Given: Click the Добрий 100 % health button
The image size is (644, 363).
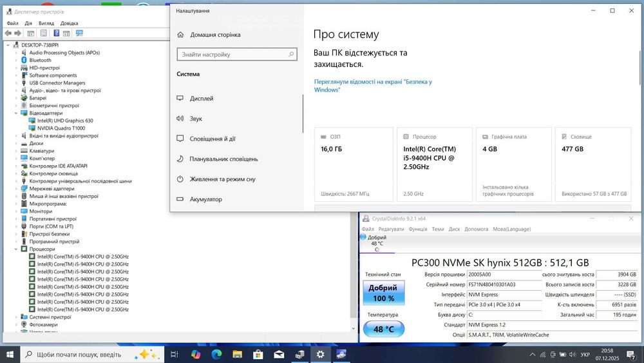Looking at the screenshot, I should [x=384, y=293].
